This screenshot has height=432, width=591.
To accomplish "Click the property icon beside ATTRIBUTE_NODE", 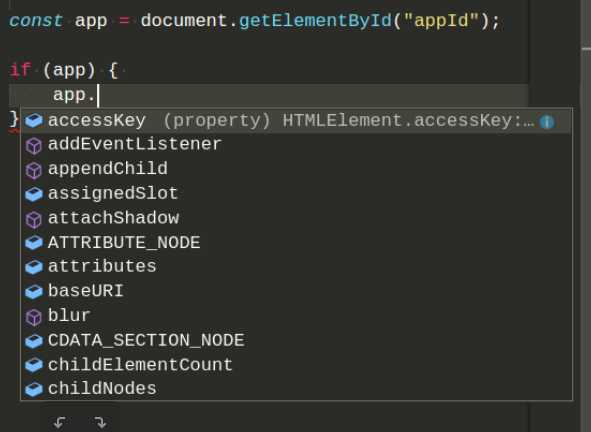I will coord(34,242).
